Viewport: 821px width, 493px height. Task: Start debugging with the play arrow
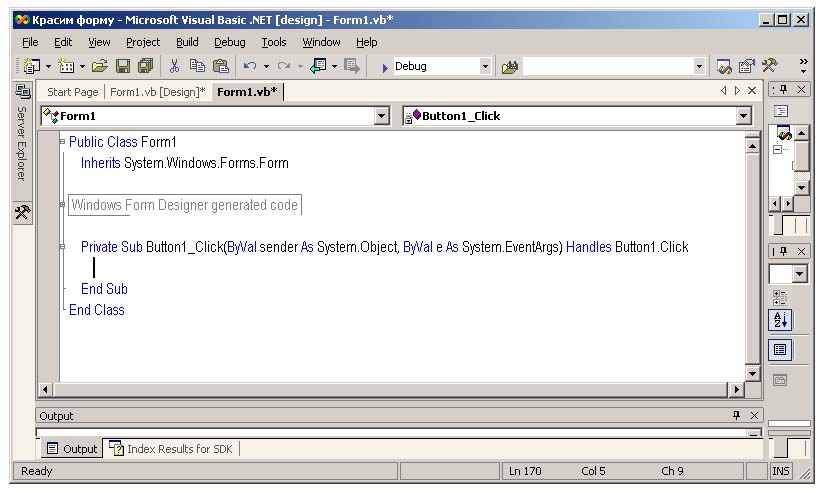[384, 68]
